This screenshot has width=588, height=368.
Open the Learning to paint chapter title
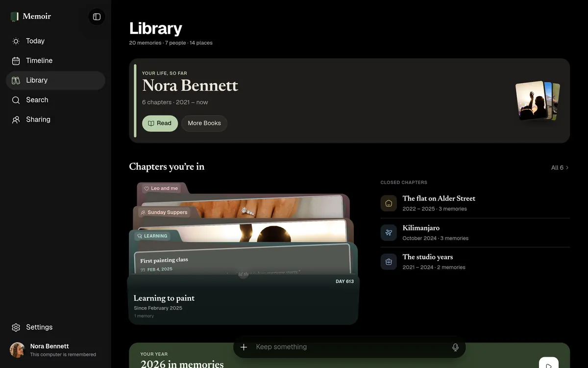click(164, 298)
